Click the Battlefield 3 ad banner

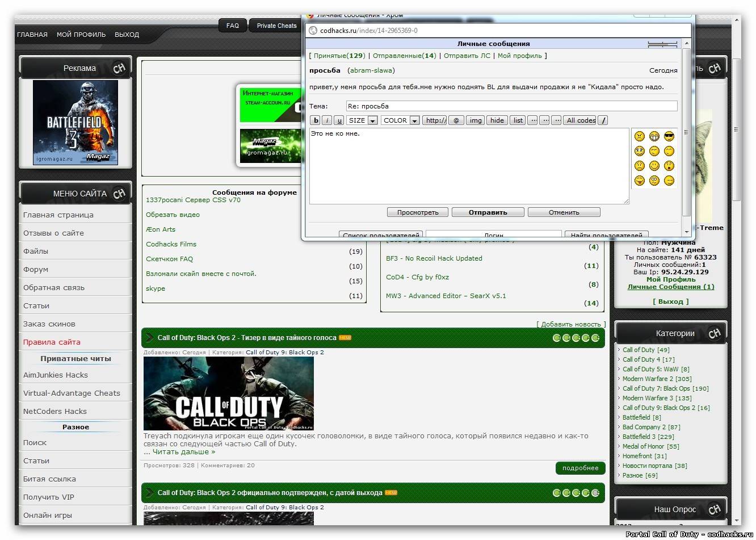(x=75, y=123)
